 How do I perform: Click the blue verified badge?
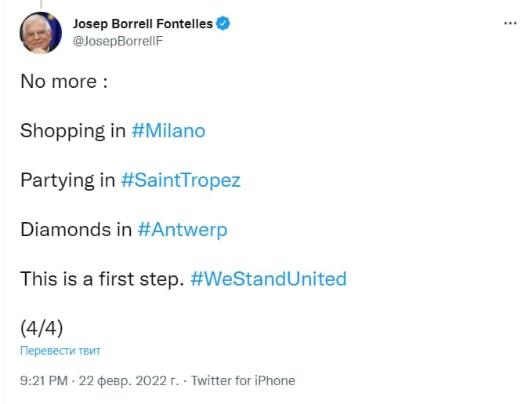[x=223, y=24]
